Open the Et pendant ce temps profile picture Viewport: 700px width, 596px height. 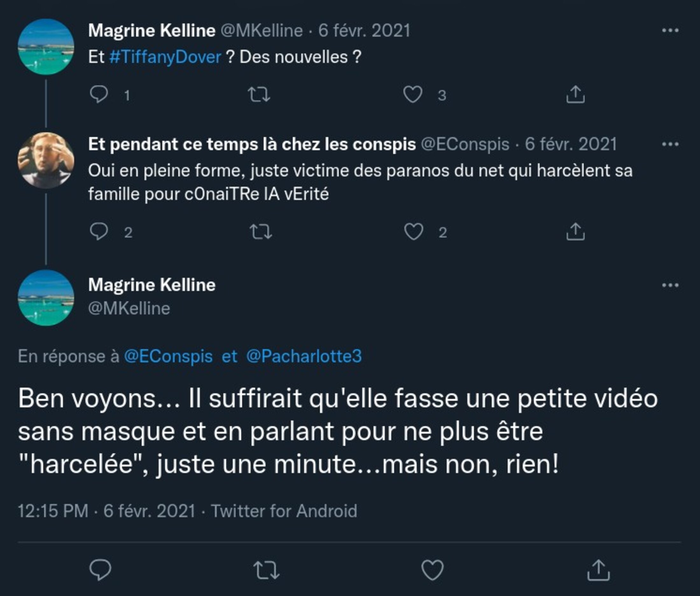46,160
